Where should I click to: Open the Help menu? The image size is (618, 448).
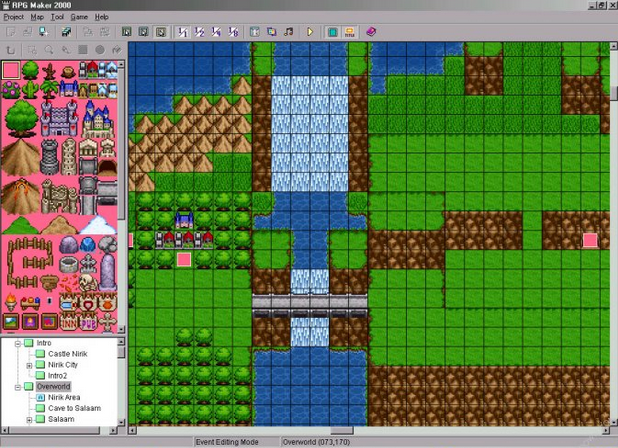[x=102, y=17]
